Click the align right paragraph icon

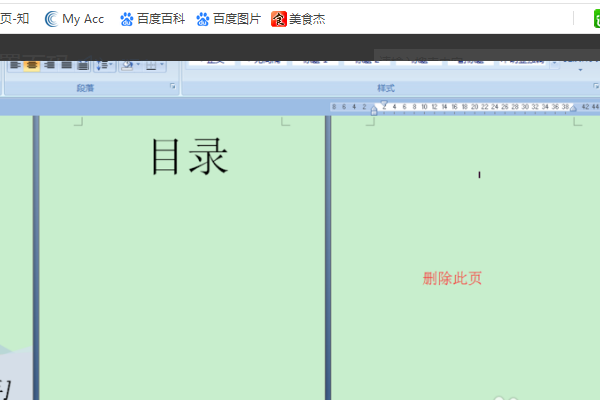49,66
